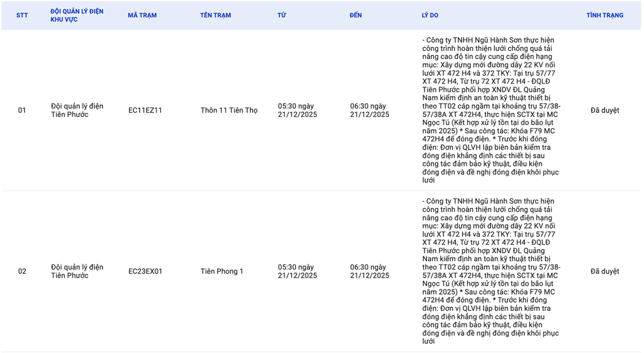This screenshot has width=644, height=353.
Task: Click the TÌNH TRẠNG column header
Action: point(604,16)
